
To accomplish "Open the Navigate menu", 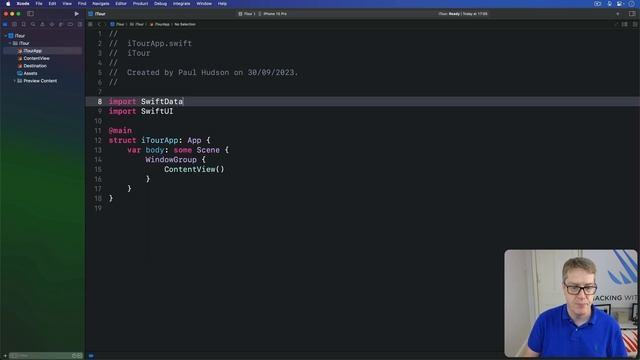I will [100, 4].
